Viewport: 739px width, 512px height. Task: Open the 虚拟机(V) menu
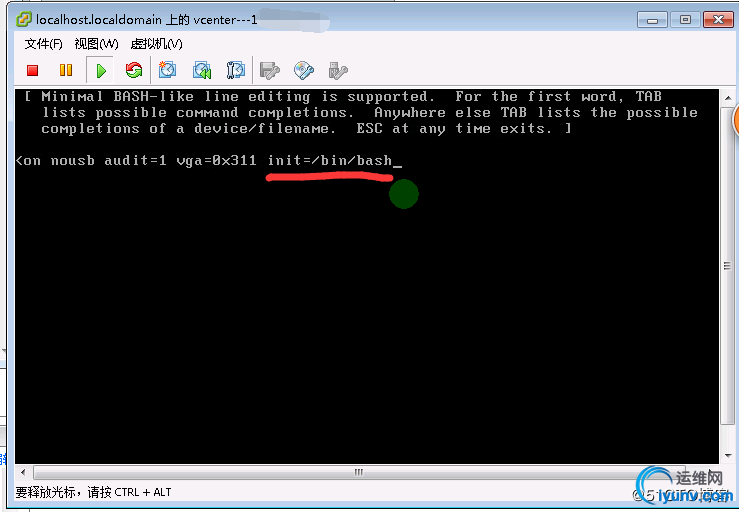tap(156, 44)
